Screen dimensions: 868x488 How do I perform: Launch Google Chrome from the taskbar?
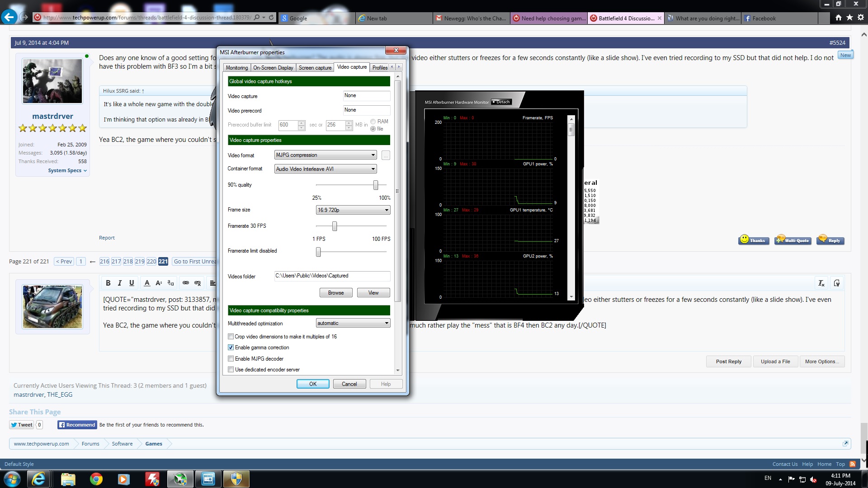pyautogui.click(x=96, y=479)
